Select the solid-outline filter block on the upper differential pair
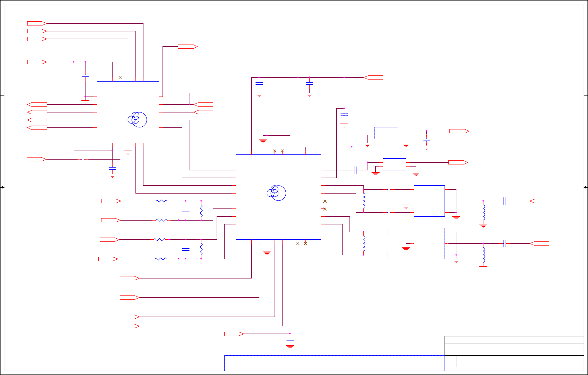The image size is (588, 375). [x=429, y=201]
